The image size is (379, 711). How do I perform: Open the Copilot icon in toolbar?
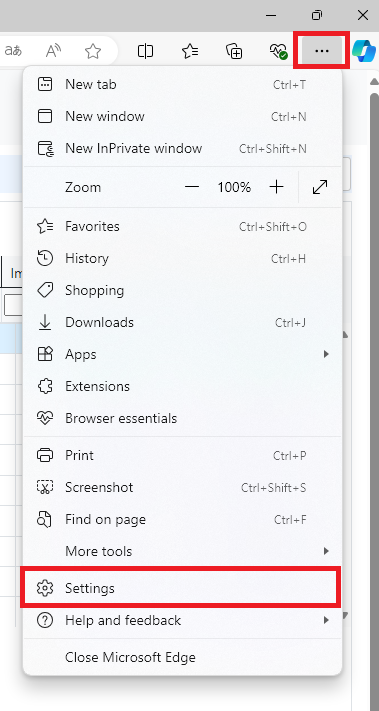(x=364, y=51)
